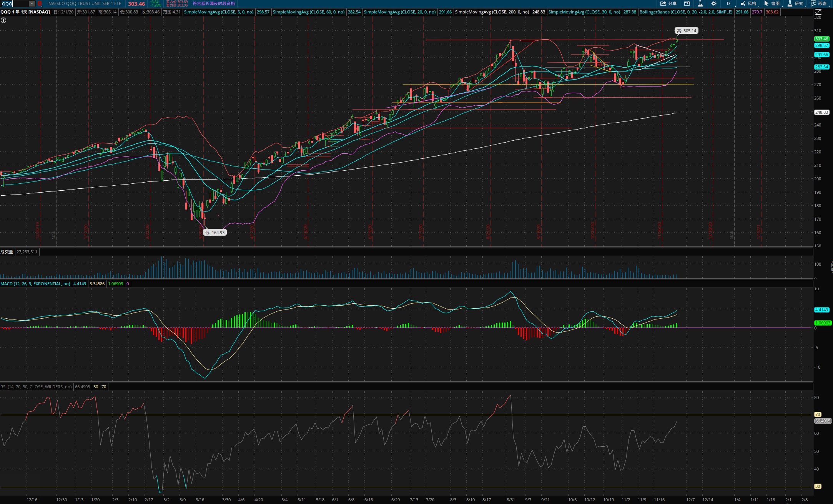This screenshot has height=504, width=833.
Task: Select SimpleMovingAvg (CLOSE, 20, 0, no) label
Action: click(x=400, y=12)
